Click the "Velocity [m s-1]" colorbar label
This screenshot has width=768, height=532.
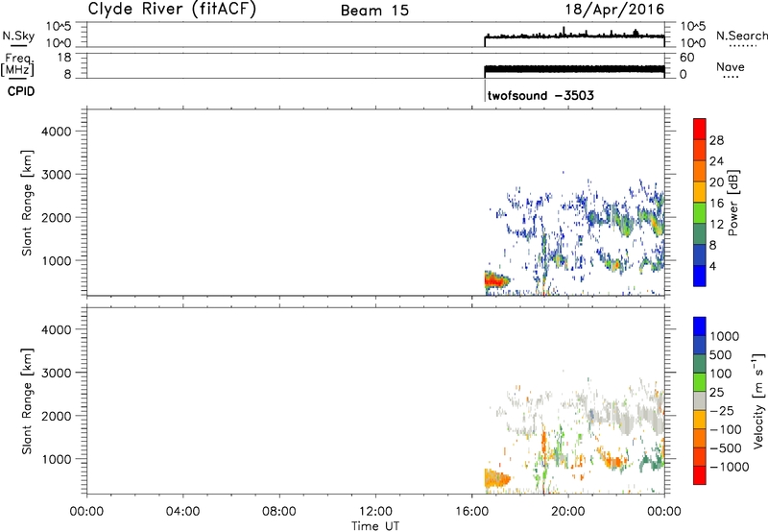pos(758,400)
